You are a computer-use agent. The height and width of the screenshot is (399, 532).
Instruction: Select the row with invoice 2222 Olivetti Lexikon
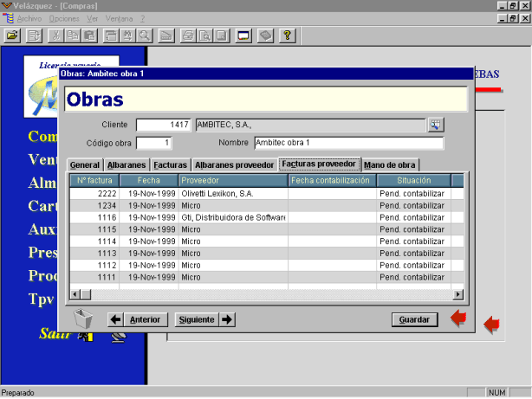click(267, 194)
